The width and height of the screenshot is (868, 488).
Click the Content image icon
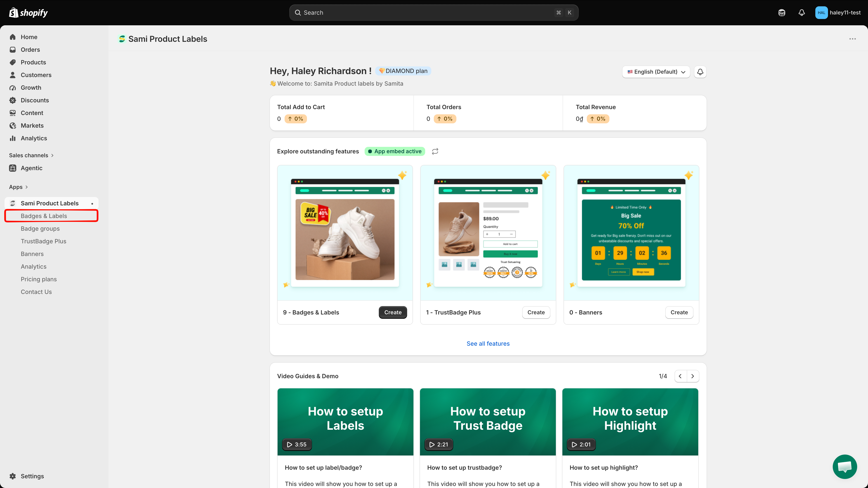click(x=13, y=113)
